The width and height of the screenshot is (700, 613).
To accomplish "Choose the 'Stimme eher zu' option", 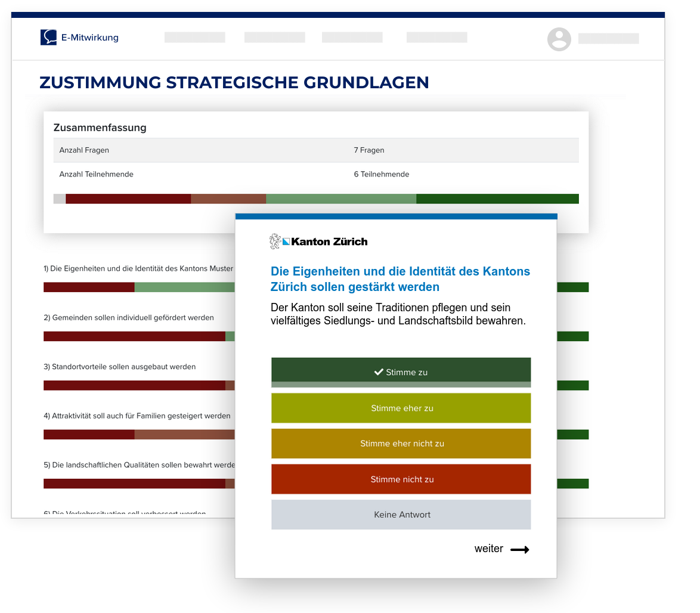I will pyautogui.click(x=401, y=408).
